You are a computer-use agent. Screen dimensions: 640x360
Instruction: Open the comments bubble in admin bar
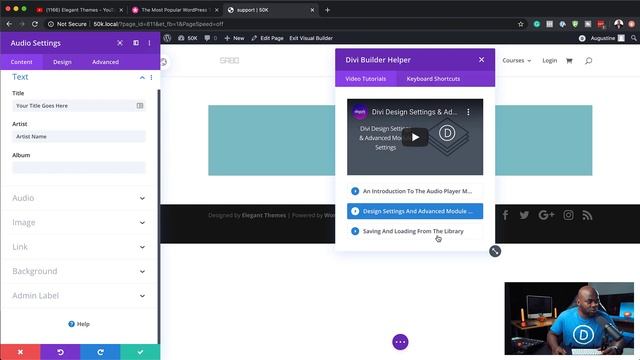[207, 38]
